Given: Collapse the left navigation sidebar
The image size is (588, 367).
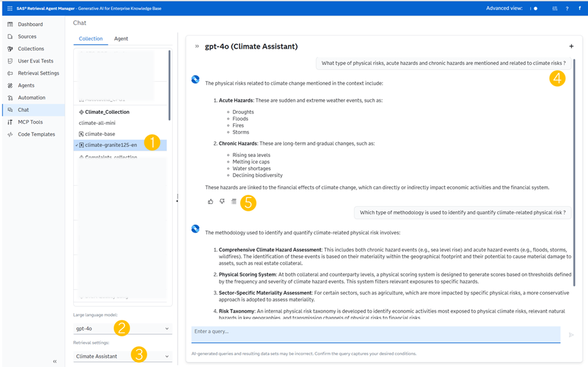Looking at the screenshot, I should pos(55,361).
